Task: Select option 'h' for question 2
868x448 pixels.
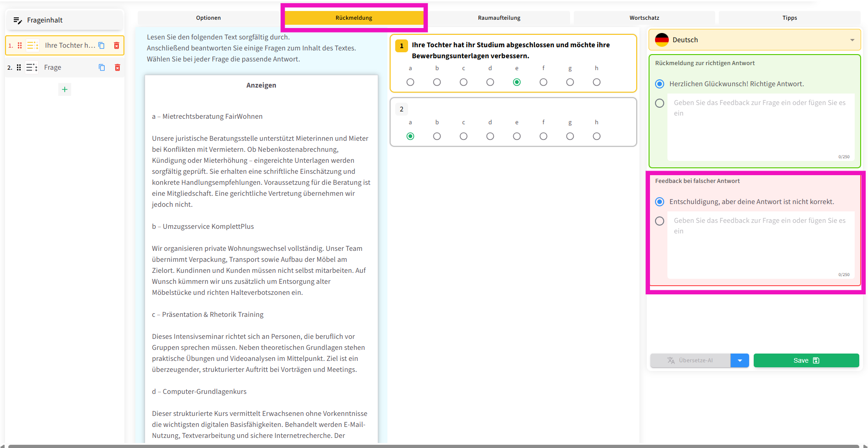Action: click(x=596, y=136)
